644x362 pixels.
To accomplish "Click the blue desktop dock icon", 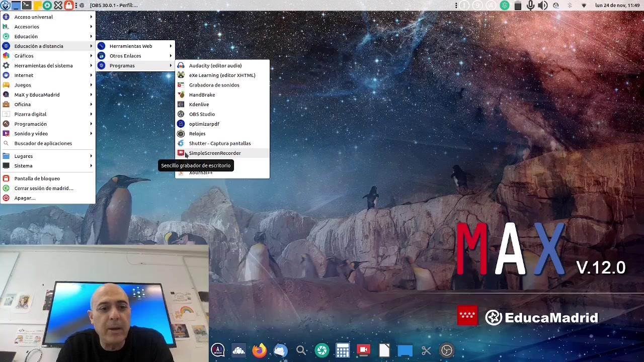I will point(405,350).
